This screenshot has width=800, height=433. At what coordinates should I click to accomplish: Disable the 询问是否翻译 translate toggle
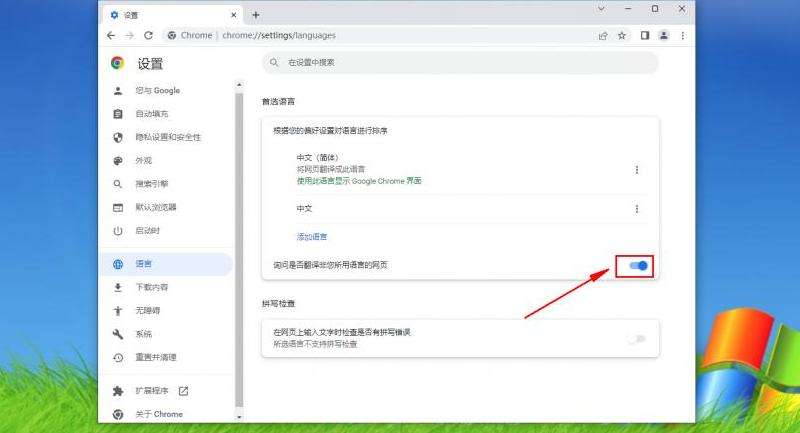636,265
